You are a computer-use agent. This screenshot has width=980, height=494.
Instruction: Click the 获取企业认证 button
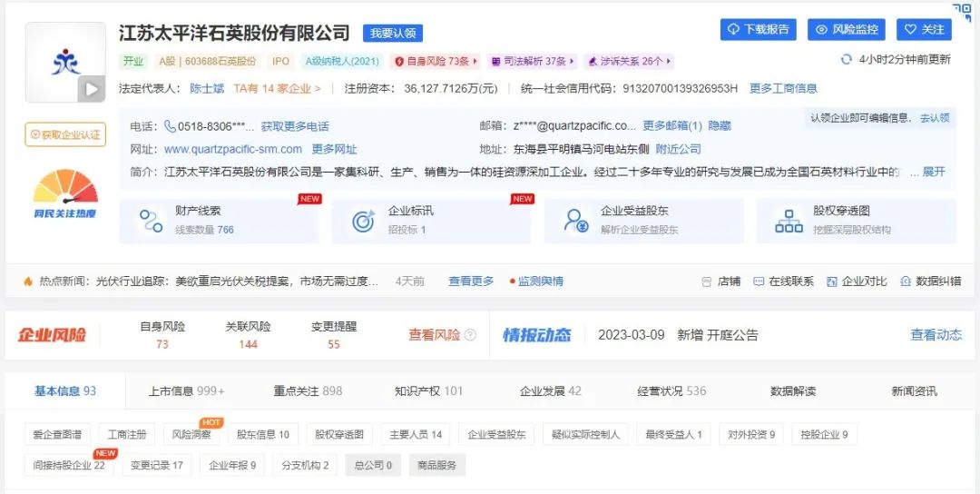[65, 134]
